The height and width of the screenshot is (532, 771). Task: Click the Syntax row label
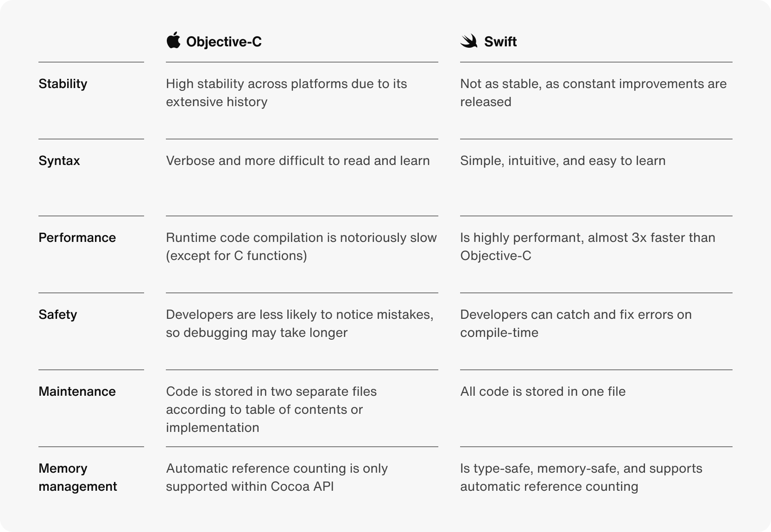coord(59,161)
